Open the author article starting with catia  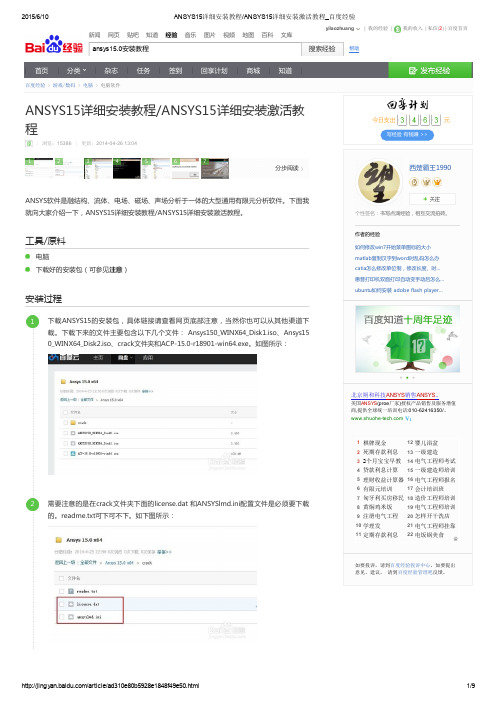tap(398, 269)
